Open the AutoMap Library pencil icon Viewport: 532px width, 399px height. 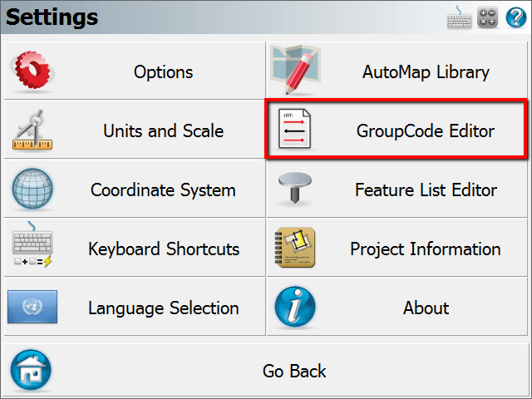(x=295, y=70)
